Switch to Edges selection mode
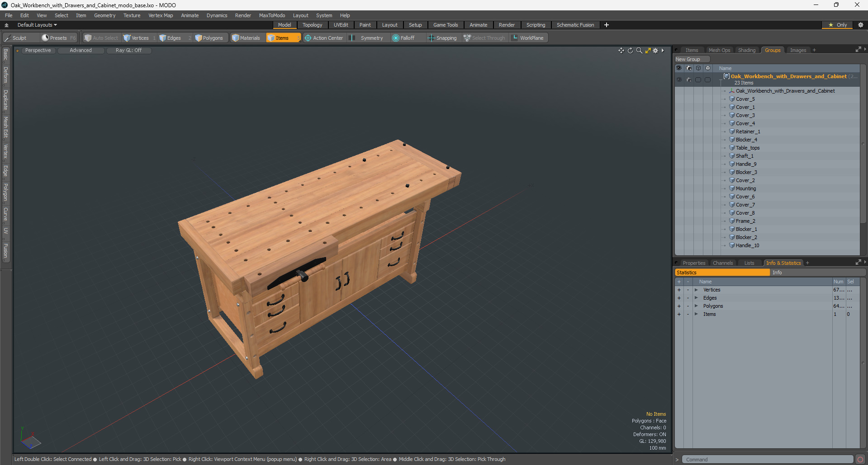This screenshot has width=868, height=465. [174, 38]
